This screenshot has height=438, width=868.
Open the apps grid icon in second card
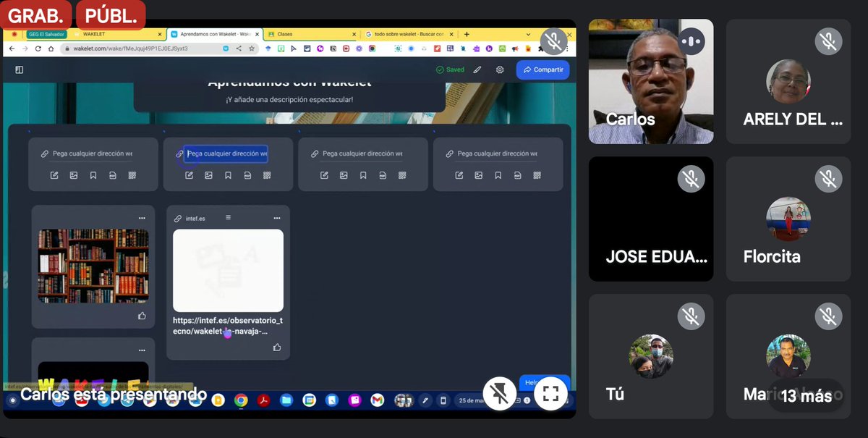268,175
